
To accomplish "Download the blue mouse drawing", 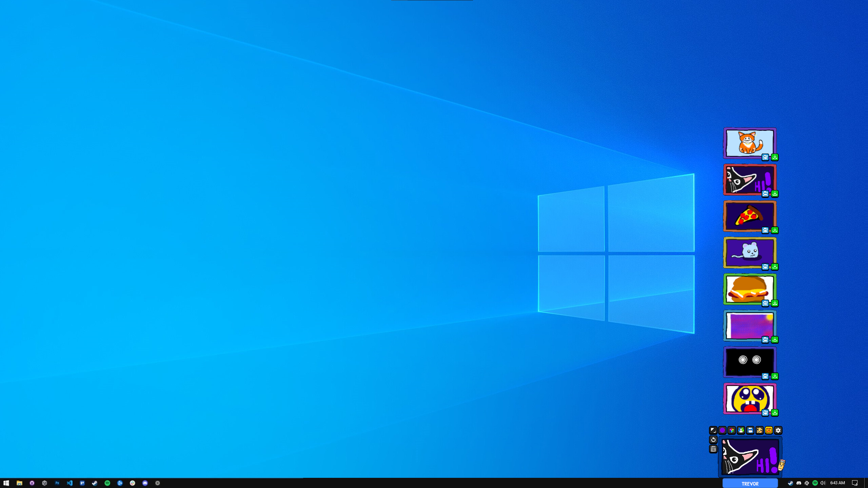I will click(x=775, y=267).
